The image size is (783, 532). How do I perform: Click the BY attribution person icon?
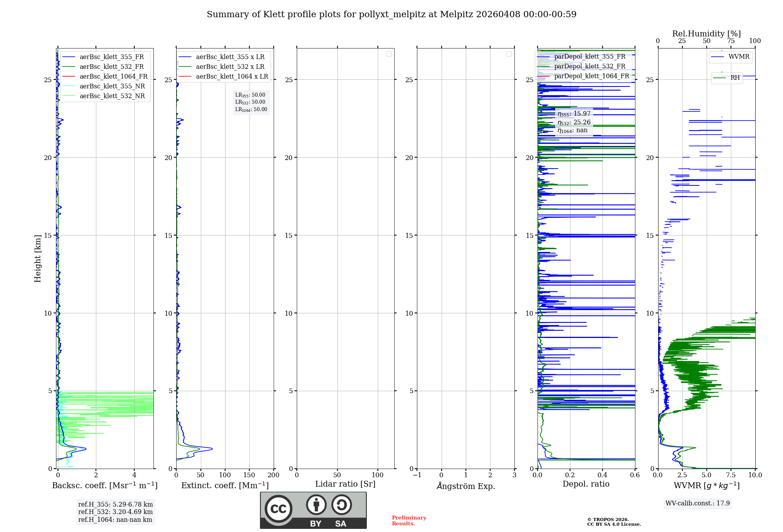click(316, 505)
